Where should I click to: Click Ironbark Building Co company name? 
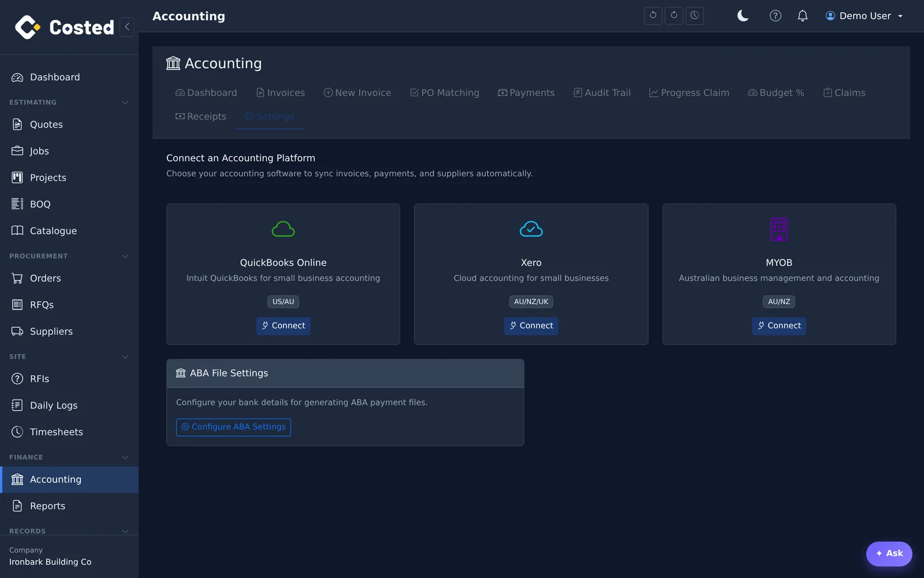[x=50, y=562]
